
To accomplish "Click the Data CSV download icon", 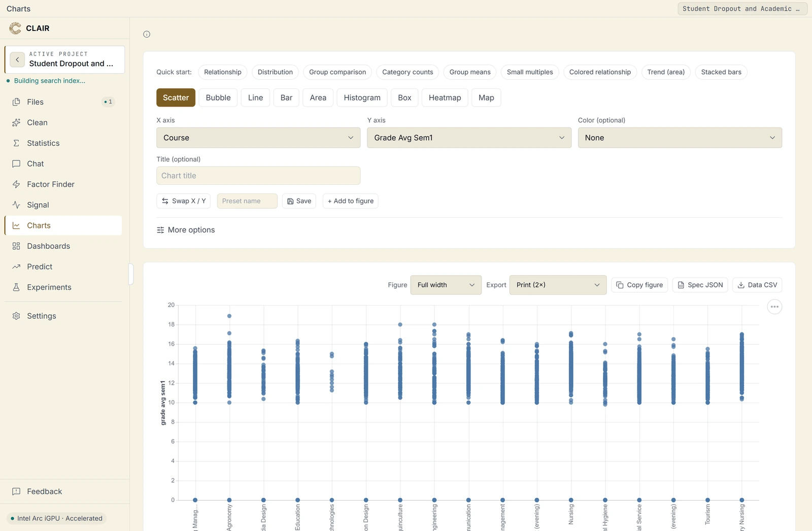I will coord(741,285).
